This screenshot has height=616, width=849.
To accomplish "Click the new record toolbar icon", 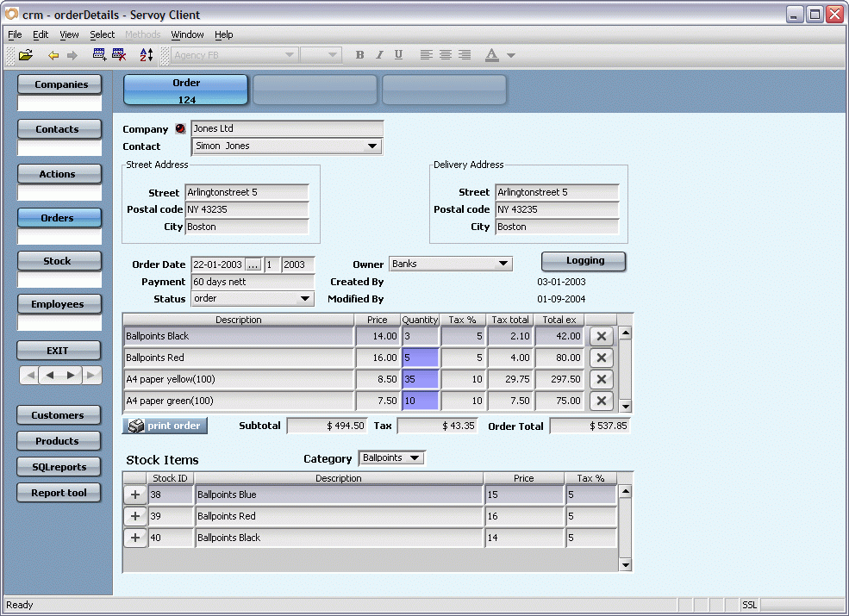I will point(99,55).
